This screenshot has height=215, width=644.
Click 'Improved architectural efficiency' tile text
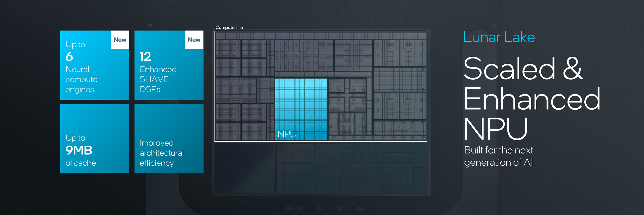(x=162, y=153)
